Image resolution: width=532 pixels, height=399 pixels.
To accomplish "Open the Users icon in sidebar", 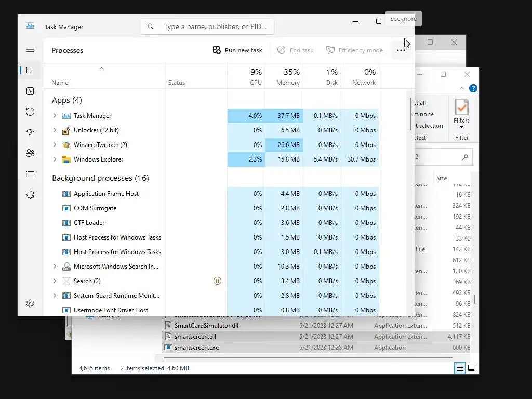I will coord(30,153).
